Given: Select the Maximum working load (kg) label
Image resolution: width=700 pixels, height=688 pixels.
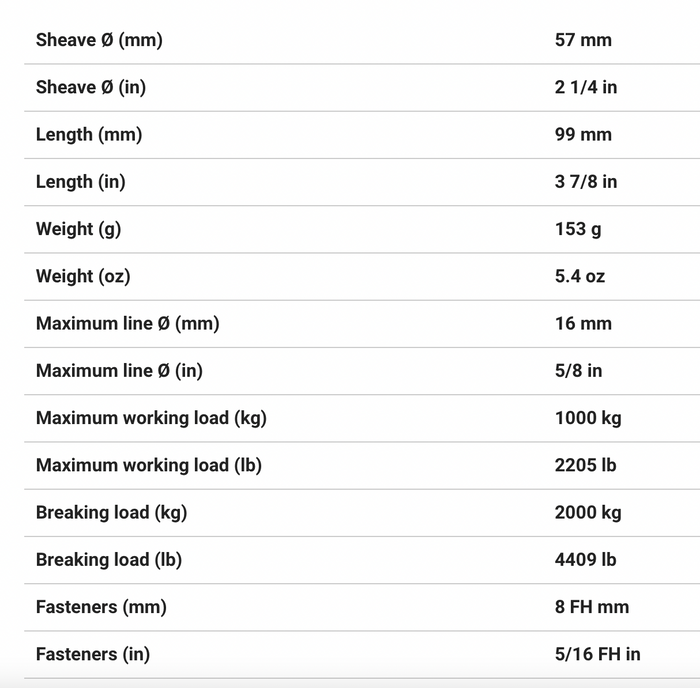Looking at the screenshot, I should [151, 418].
